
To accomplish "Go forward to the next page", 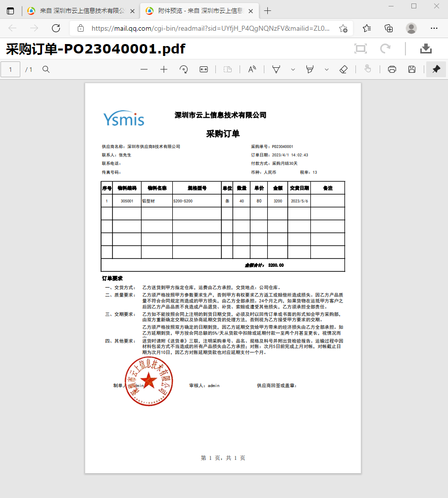I will (34, 28).
